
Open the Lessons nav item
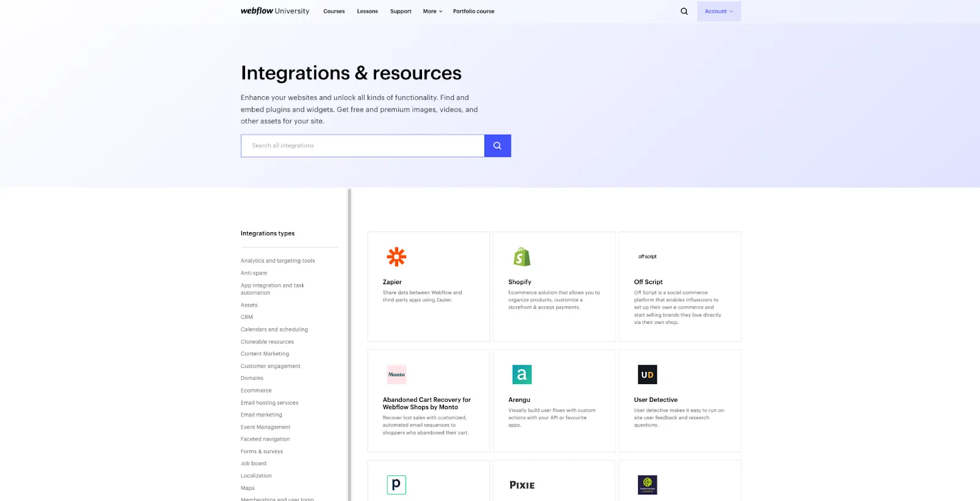tap(367, 11)
